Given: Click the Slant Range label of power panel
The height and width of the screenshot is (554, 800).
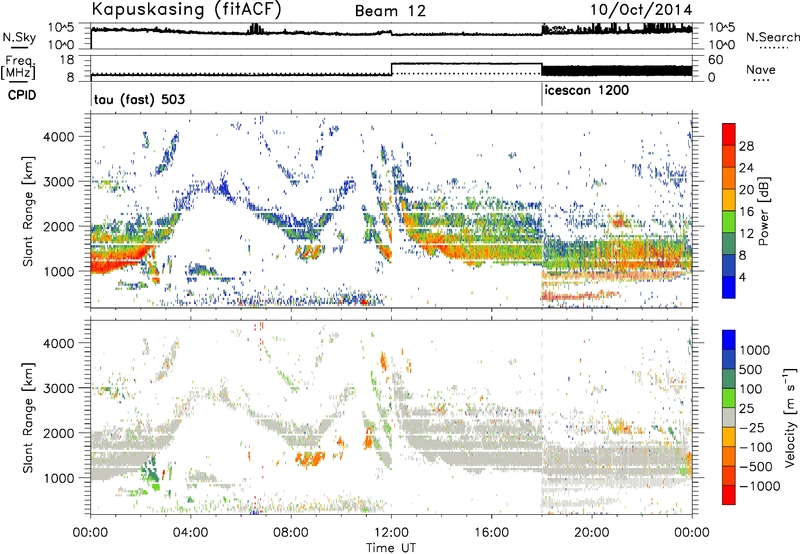Looking at the screenshot, I should (29, 211).
